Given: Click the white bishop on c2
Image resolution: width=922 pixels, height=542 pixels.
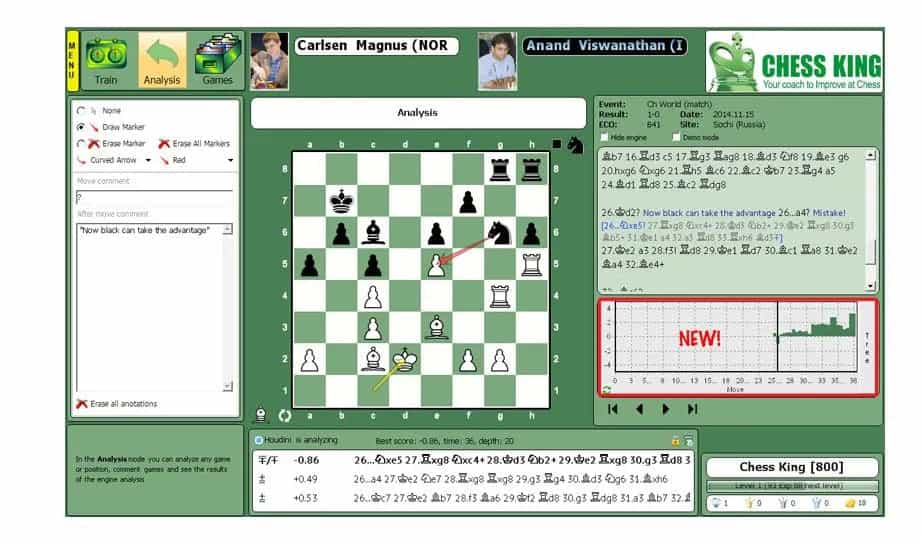Looking at the screenshot, I should point(373,359).
